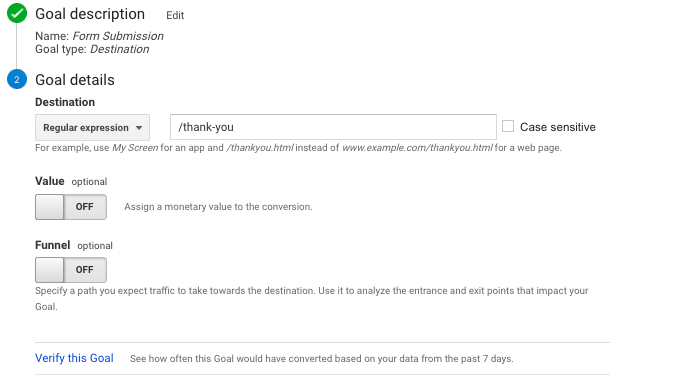The height and width of the screenshot is (379, 684).
Task: Click the blue step 2 circle icon
Action: coord(17,79)
